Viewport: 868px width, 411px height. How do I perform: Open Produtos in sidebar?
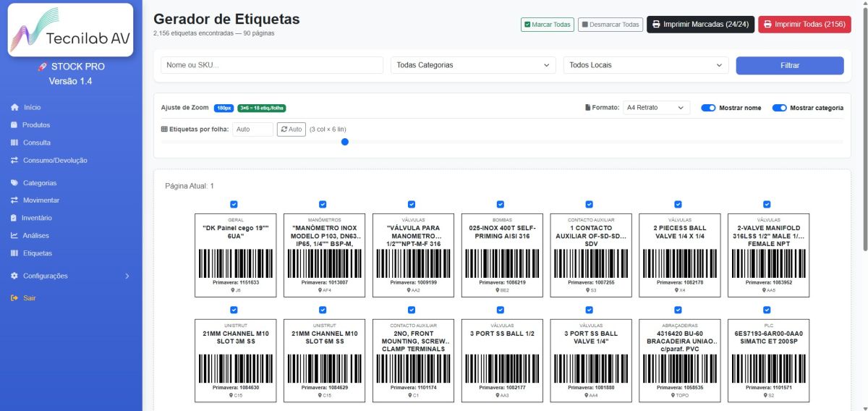pyautogui.click(x=36, y=125)
